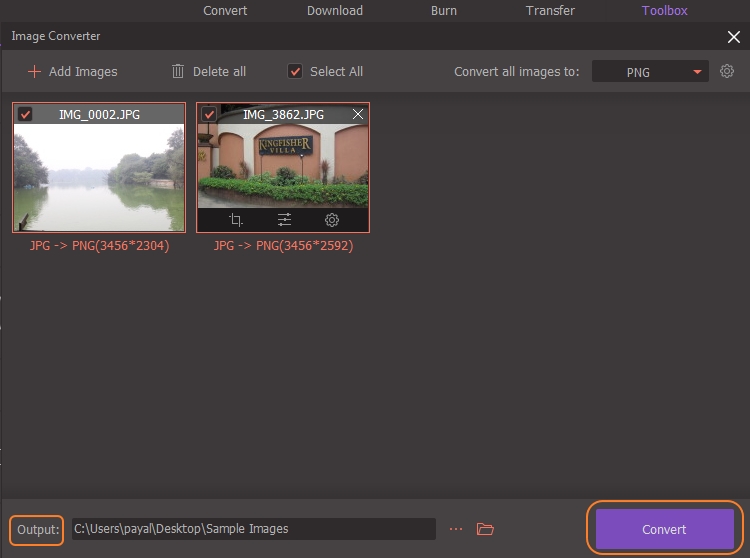750x558 pixels.
Task: Go to the Transfer tab
Action: 550,11
